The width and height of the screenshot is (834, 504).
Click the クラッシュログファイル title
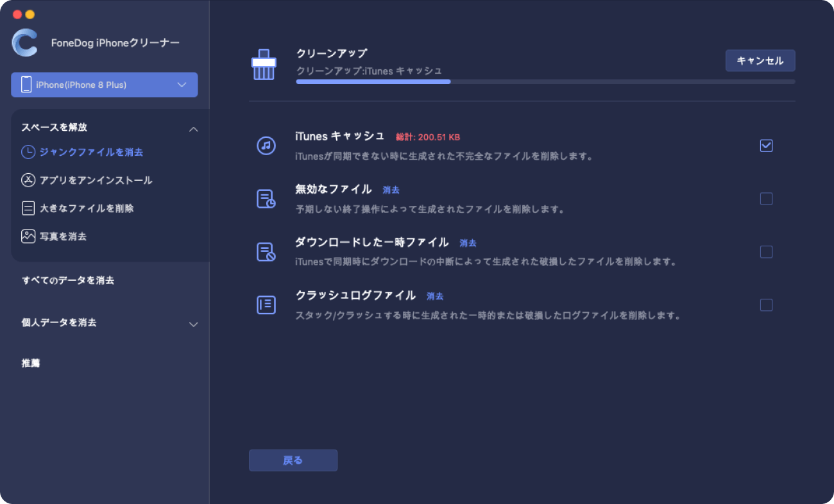coord(355,295)
